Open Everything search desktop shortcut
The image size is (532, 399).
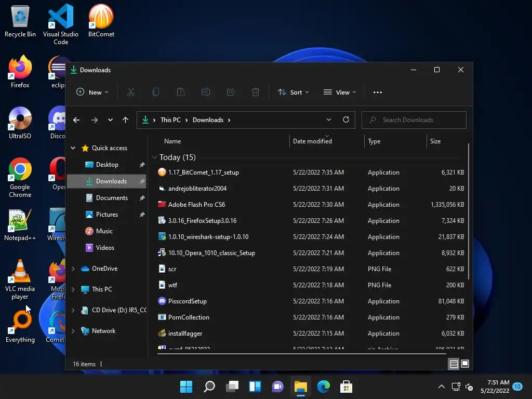[x=20, y=326]
